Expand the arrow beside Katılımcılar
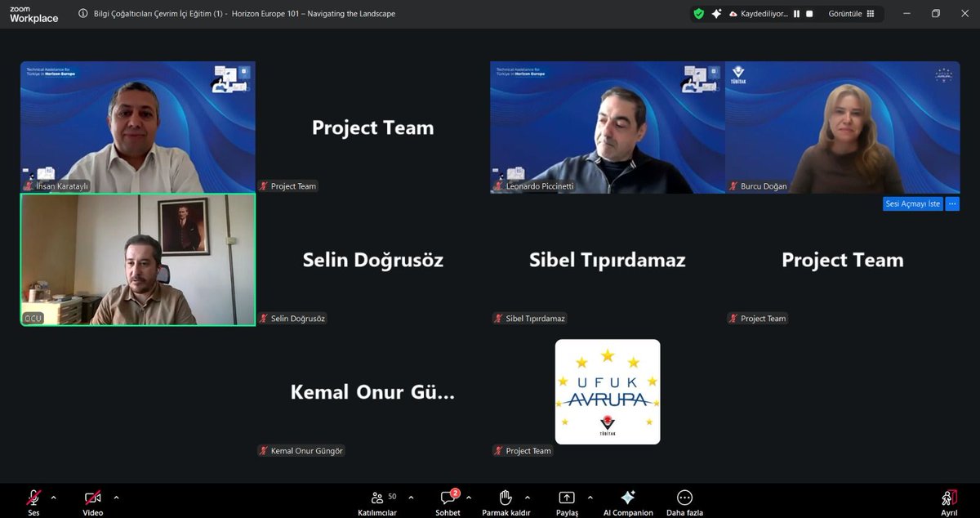980x518 pixels. pyautogui.click(x=411, y=497)
